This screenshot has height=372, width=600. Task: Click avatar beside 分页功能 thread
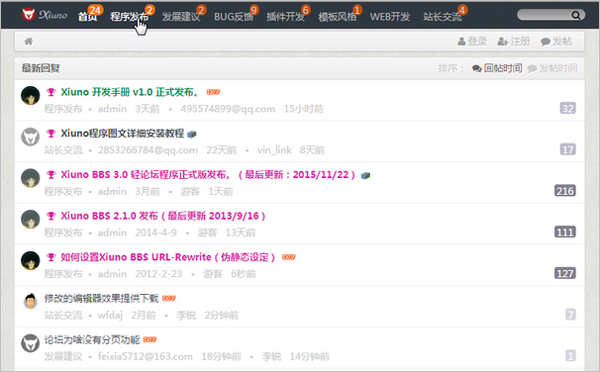click(30, 343)
